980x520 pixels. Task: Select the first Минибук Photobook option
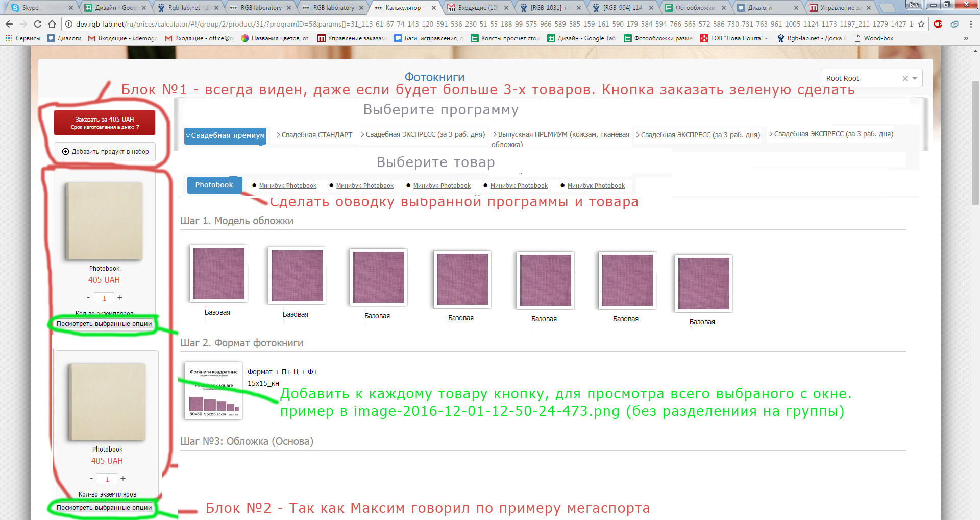click(x=287, y=186)
